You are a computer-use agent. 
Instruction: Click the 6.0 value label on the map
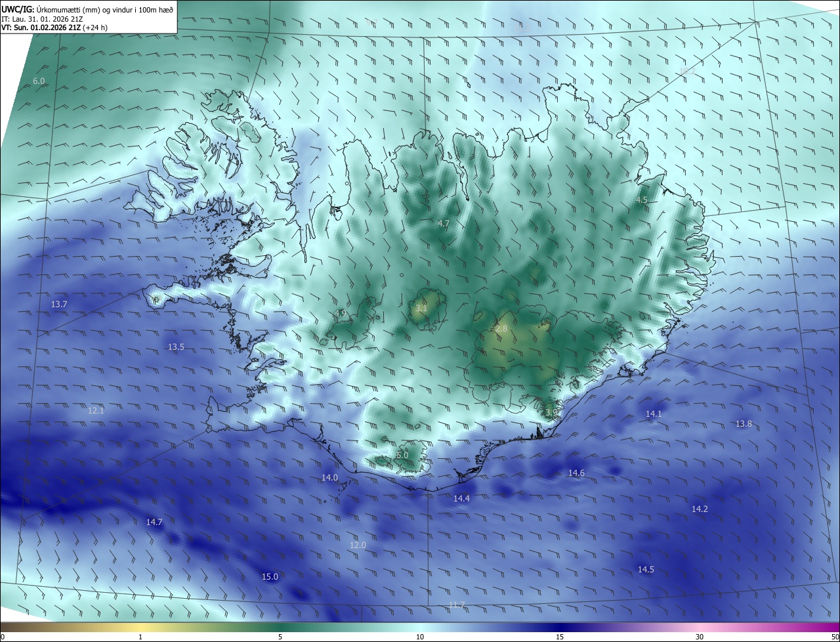39,81
